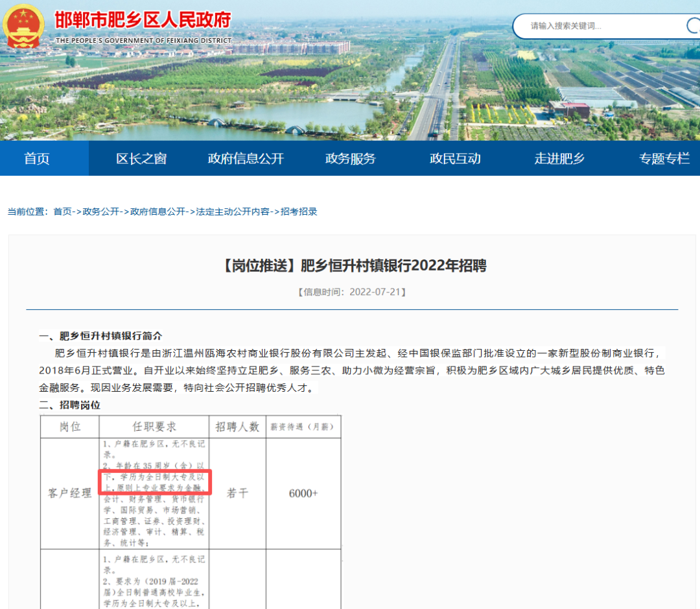Open the 政民互动 menu item
Image resolution: width=700 pixels, height=609 pixels.
[455, 158]
